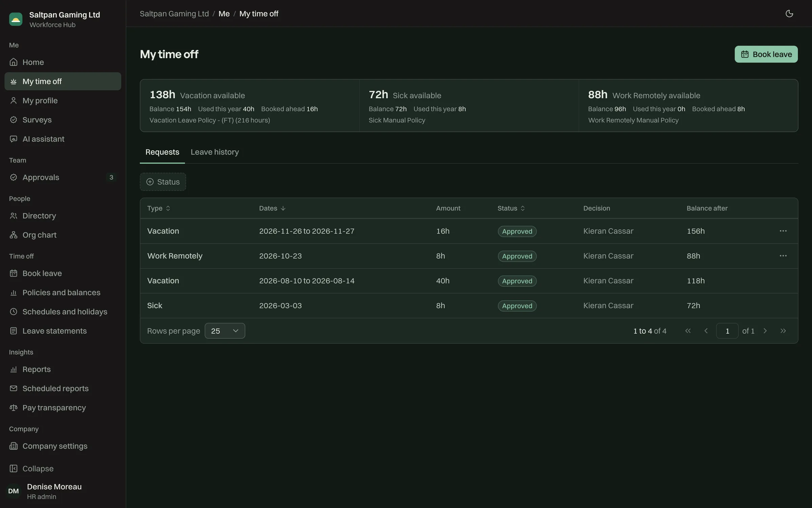Go to Saltpan Gaming Ltd breadcrumb
812x508 pixels.
point(174,14)
